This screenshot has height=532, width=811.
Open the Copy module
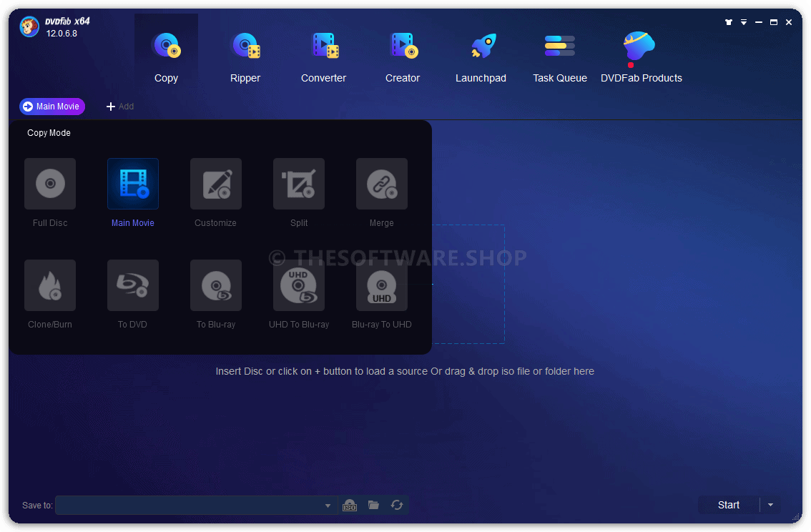(166, 57)
